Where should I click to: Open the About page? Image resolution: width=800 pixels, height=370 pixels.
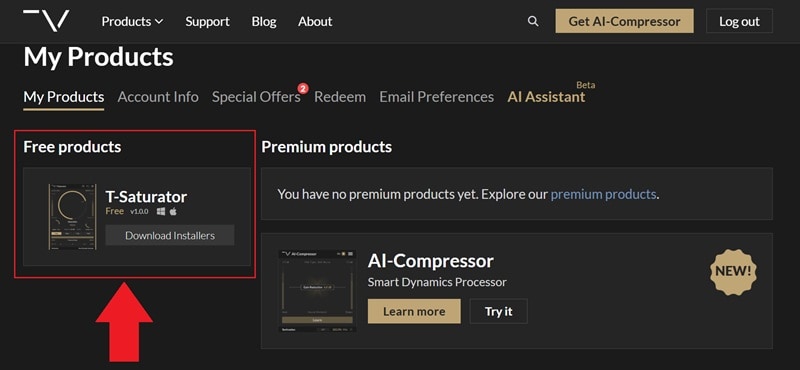click(315, 21)
